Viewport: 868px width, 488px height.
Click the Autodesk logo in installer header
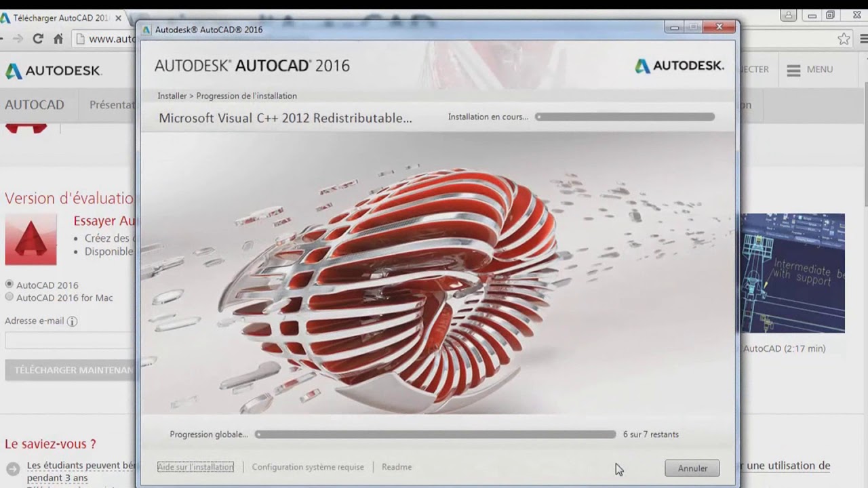(679, 66)
